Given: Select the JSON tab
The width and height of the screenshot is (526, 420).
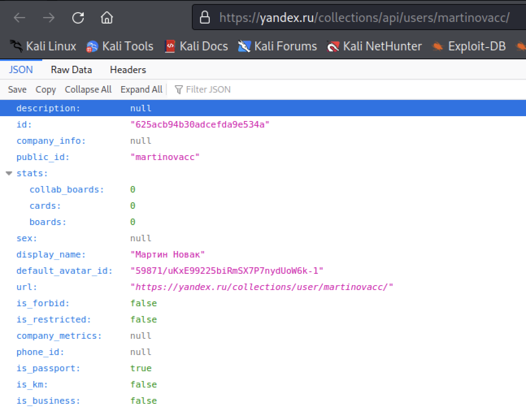Looking at the screenshot, I should click(x=21, y=70).
